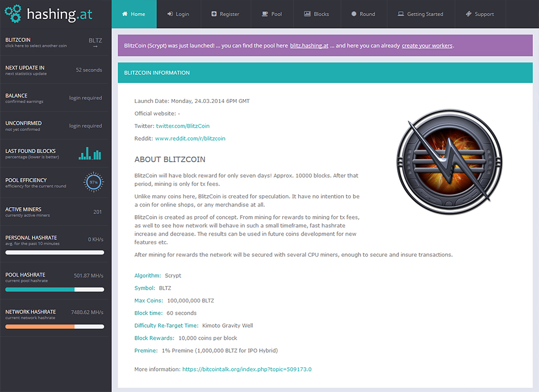This screenshot has height=392, width=539.
Task: Click the Support ticket icon
Action: (468, 14)
